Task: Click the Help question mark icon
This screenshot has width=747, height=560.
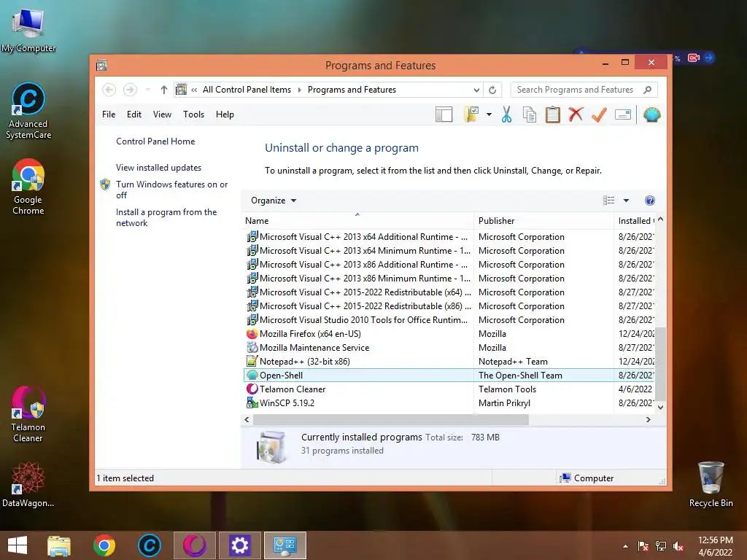Action: [650, 201]
